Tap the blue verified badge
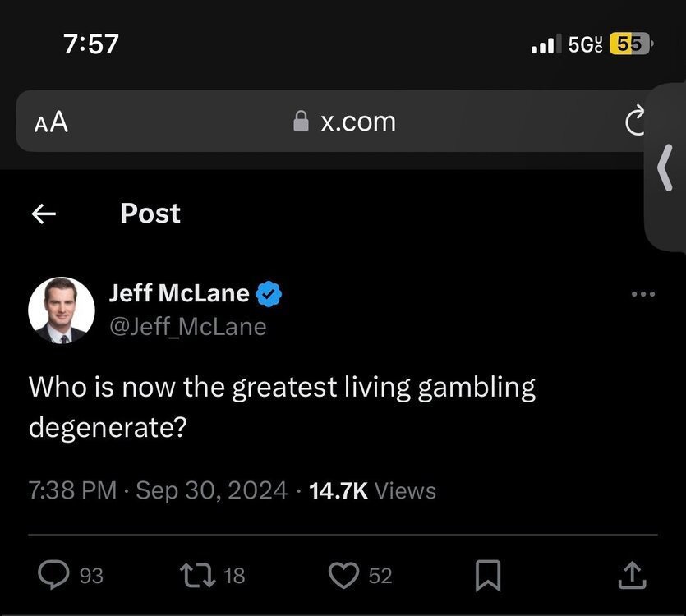 (x=269, y=293)
